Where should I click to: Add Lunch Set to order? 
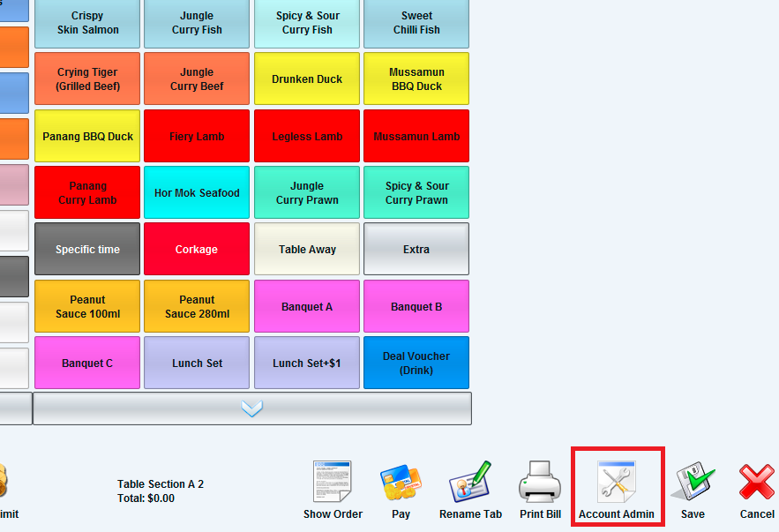click(x=197, y=363)
